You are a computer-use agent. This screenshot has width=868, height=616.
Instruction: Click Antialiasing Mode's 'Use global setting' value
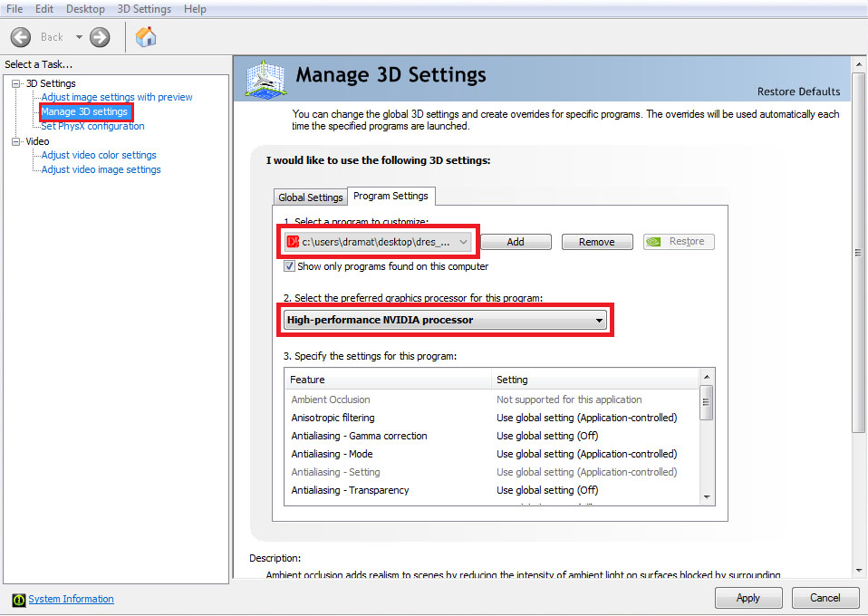pos(587,455)
